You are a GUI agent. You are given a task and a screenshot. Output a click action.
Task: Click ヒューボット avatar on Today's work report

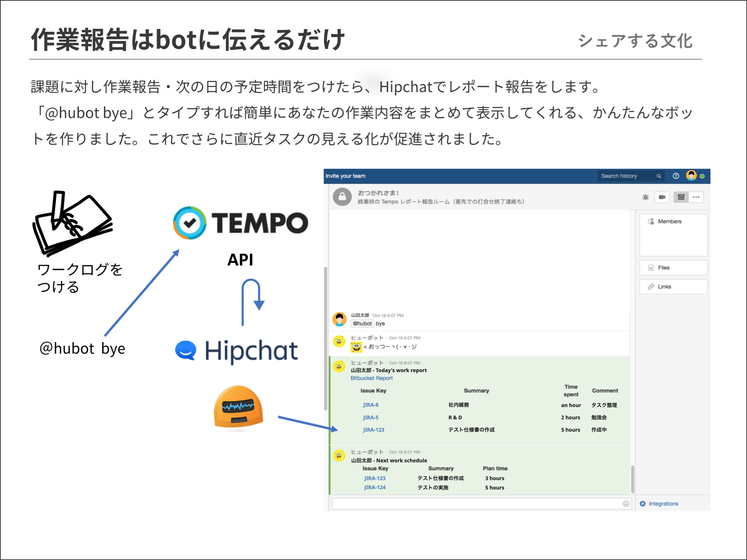pos(339,366)
